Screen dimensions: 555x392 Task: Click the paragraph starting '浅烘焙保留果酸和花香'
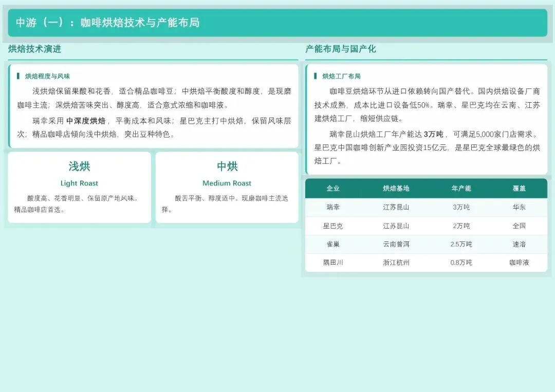pyautogui.click(x=154, y=98)
